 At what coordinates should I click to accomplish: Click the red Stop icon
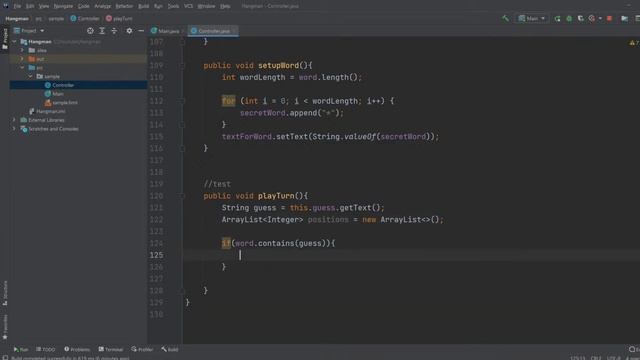click(x=609, y=18)
